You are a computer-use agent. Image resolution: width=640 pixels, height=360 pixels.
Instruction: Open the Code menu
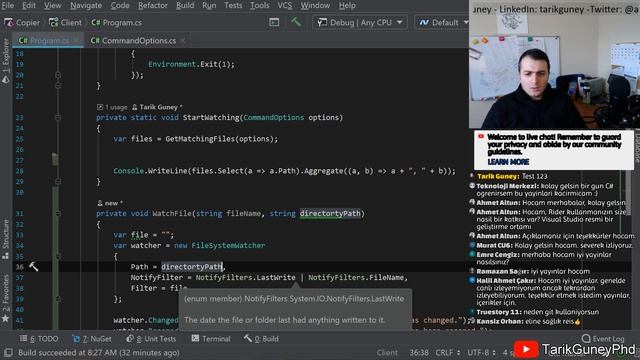[120, 5]
